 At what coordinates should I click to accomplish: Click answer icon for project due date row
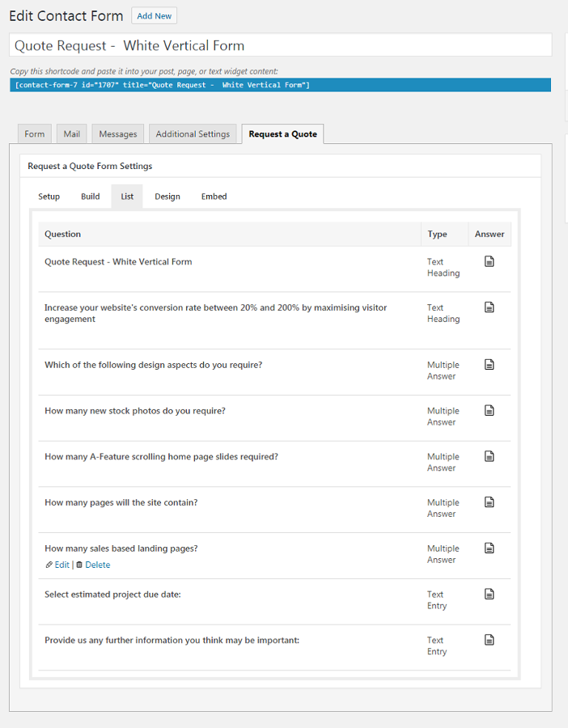(489, 595)
